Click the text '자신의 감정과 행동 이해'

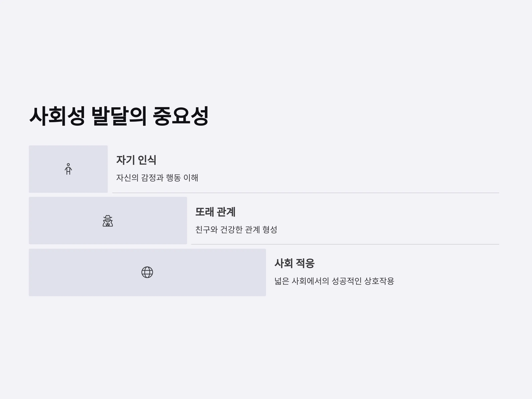157,178
